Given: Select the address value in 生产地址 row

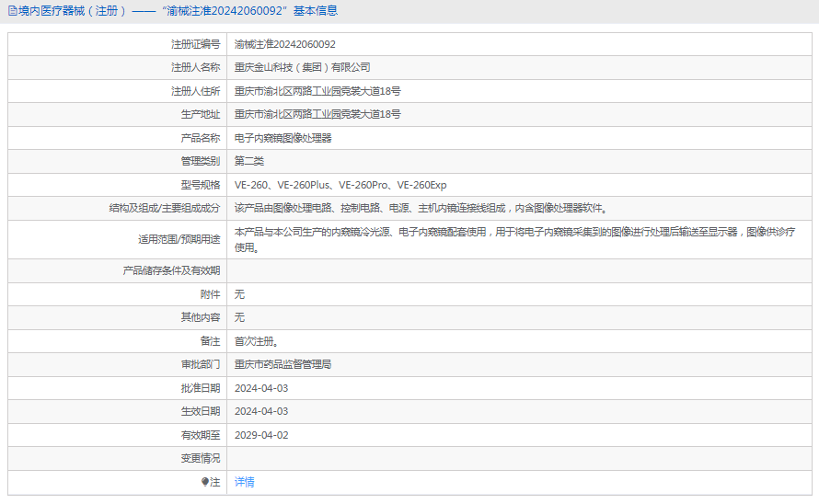Looking at the screenshot, I should 317,114.
